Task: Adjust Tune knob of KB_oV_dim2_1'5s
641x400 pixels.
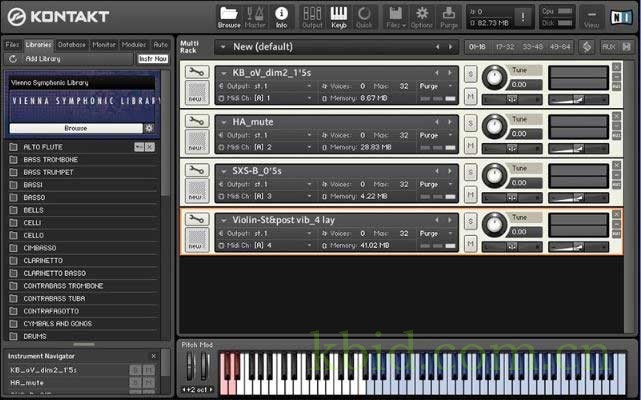Action: tap(494, 79)
